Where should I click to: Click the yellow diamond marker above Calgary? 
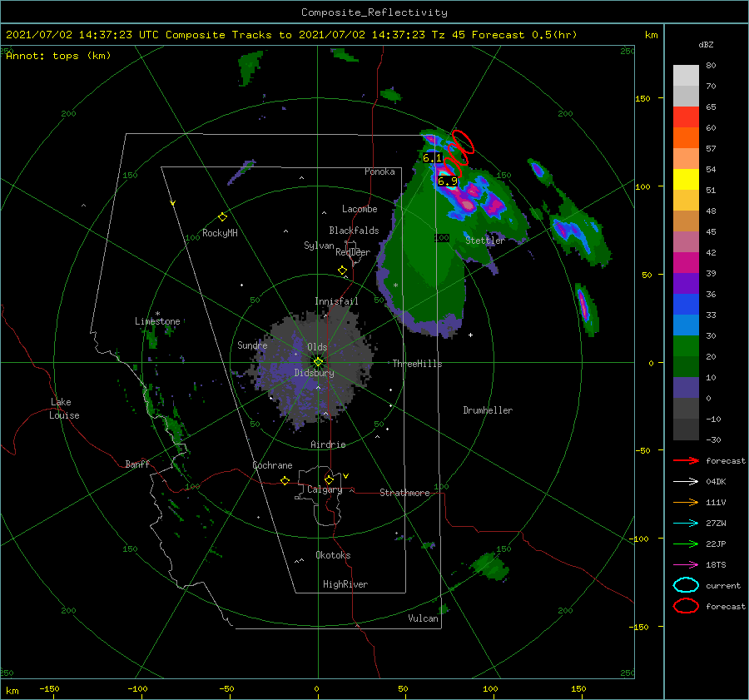tap(329, 479)
